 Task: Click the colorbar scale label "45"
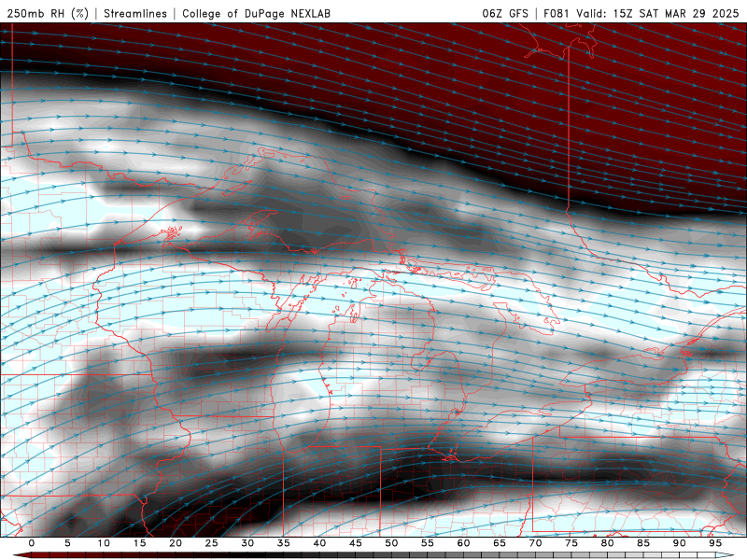356,543
